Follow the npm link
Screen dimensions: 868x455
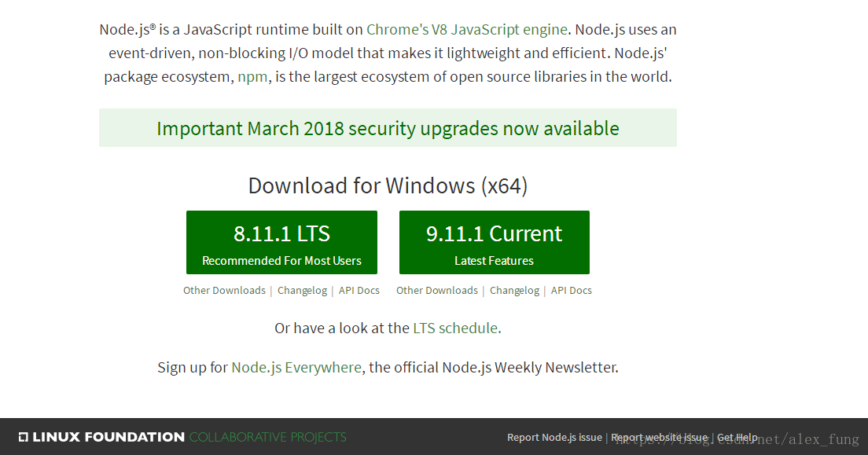(252, 76)
